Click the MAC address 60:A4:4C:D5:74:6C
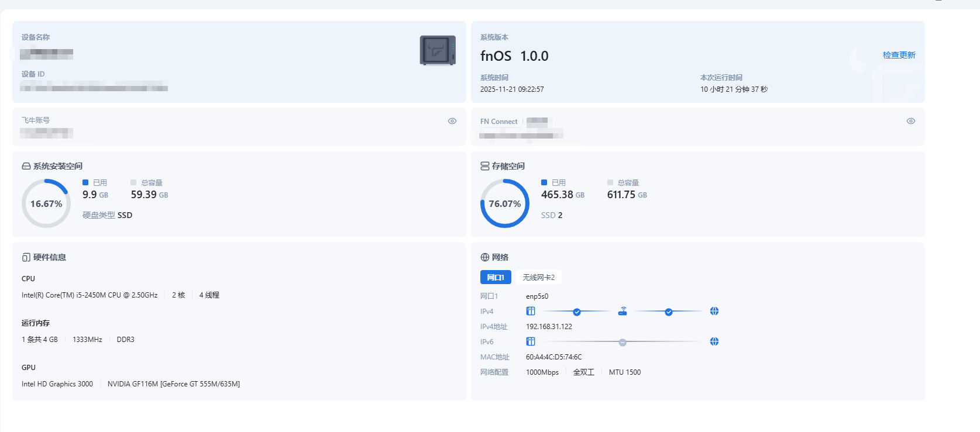 (554, 357)
